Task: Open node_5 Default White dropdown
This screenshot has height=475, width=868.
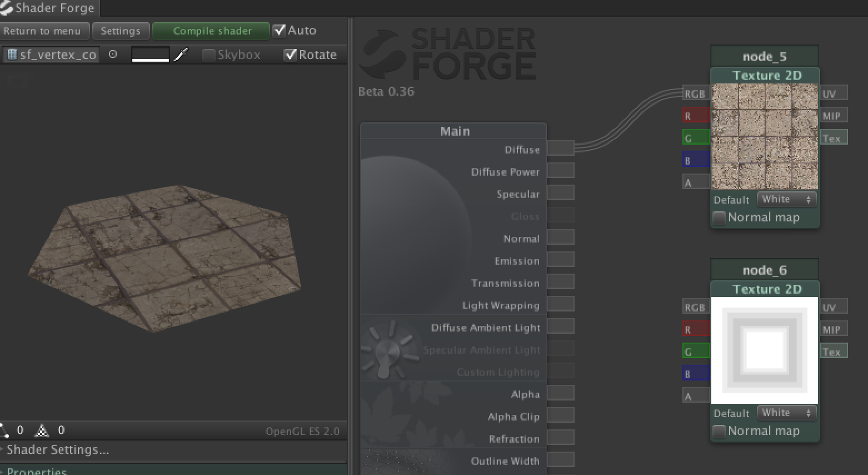Action: [x=786, y=199]
